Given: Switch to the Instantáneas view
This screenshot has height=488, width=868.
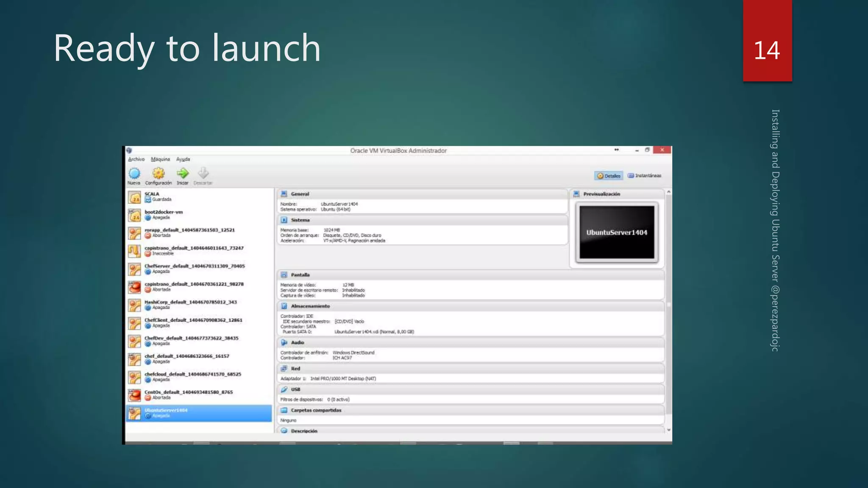Looking at the screenshot, I should (x=644, y=176).
